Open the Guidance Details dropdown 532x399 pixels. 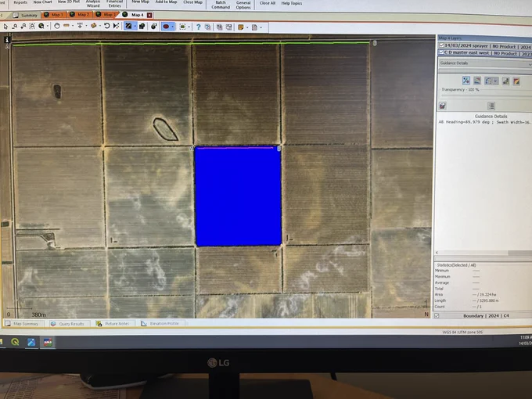[x=485, y=63]
